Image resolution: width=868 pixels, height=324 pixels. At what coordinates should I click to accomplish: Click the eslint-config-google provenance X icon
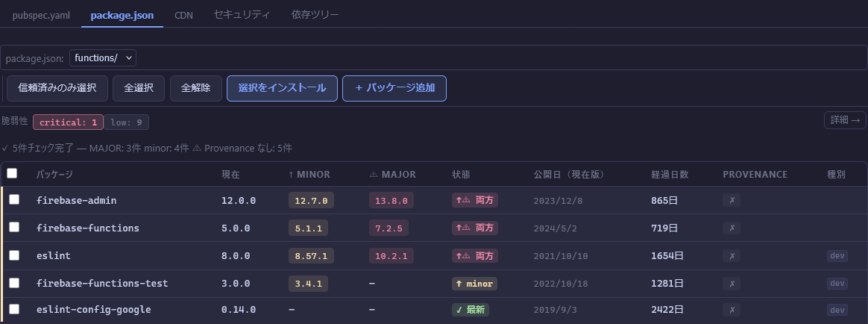click(732, 310)
